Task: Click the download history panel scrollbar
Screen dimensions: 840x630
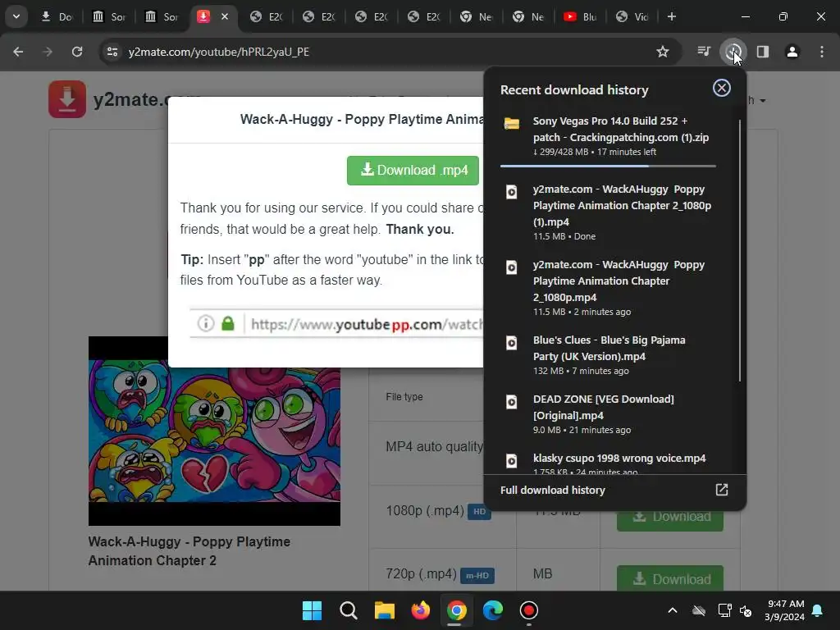Action: pos(740,250)
